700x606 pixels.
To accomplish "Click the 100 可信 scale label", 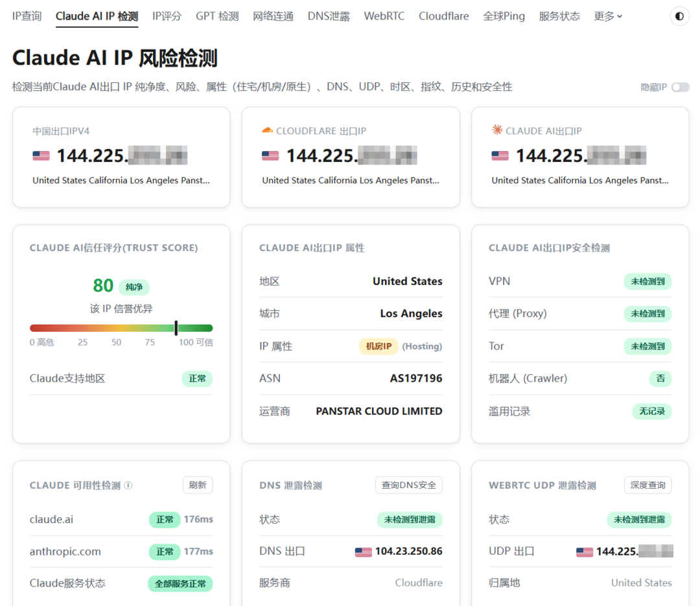I will 196,342.
